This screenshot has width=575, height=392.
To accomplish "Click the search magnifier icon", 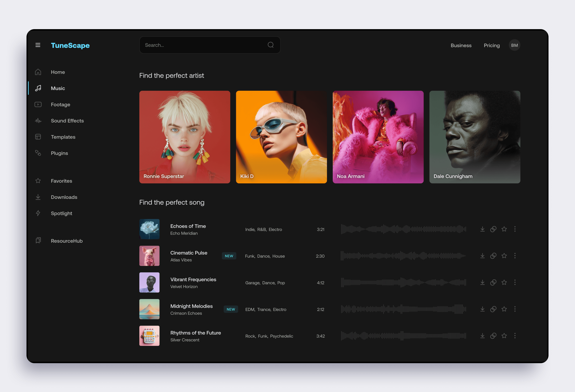I will click(x=270, y=45).
